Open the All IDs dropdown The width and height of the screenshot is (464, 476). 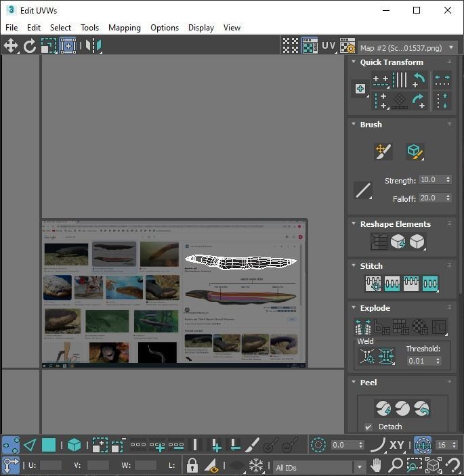coord(319,467)
